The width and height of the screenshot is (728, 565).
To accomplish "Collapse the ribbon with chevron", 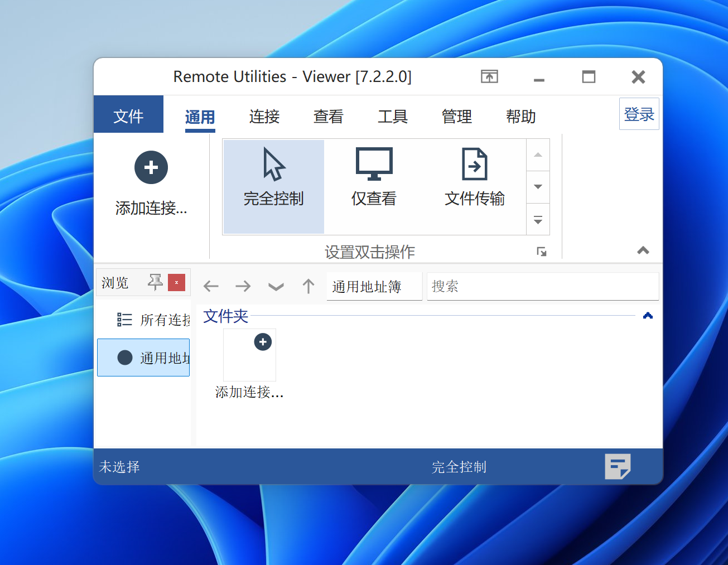I will 643,250.
